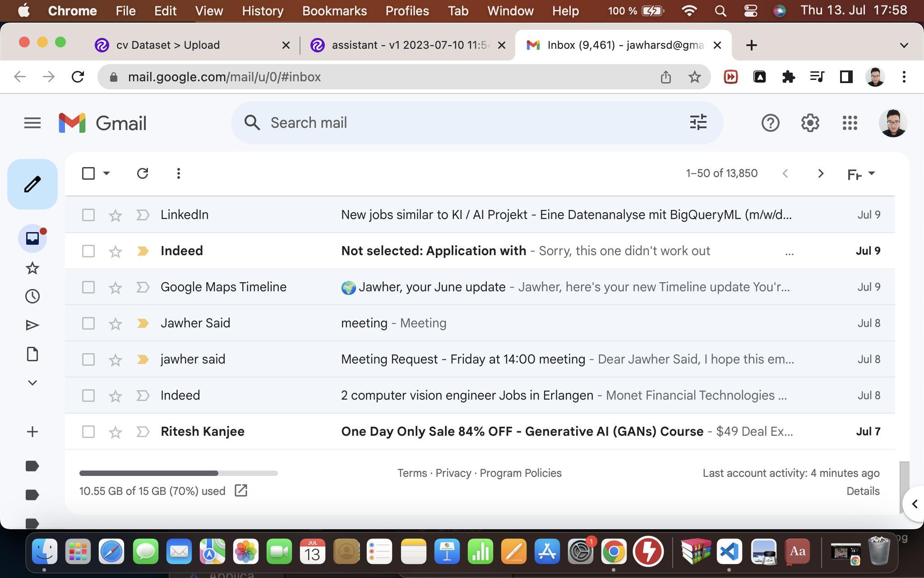Open the History menu
Viewport: 924px width, 578px height.
(263, 10)
